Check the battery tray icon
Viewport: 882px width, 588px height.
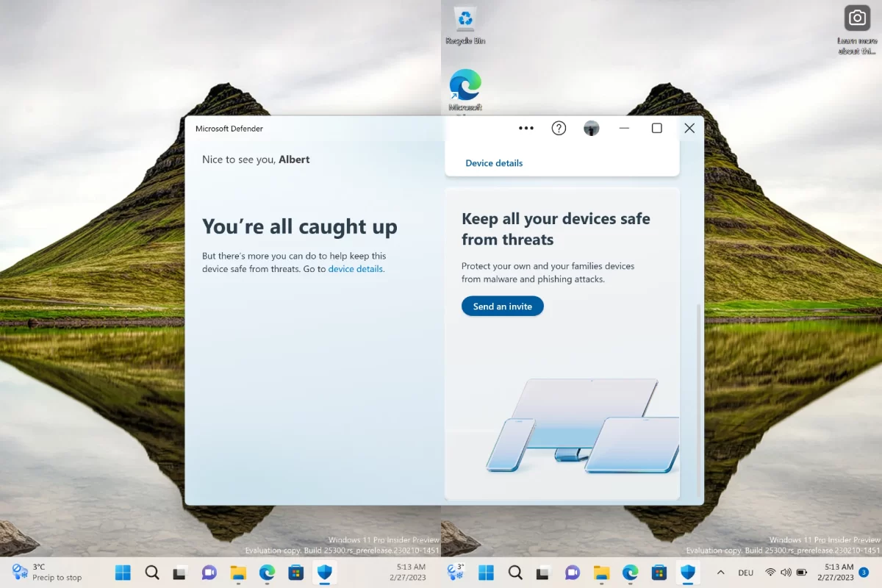pyautogui.click(x=802, y=572)
